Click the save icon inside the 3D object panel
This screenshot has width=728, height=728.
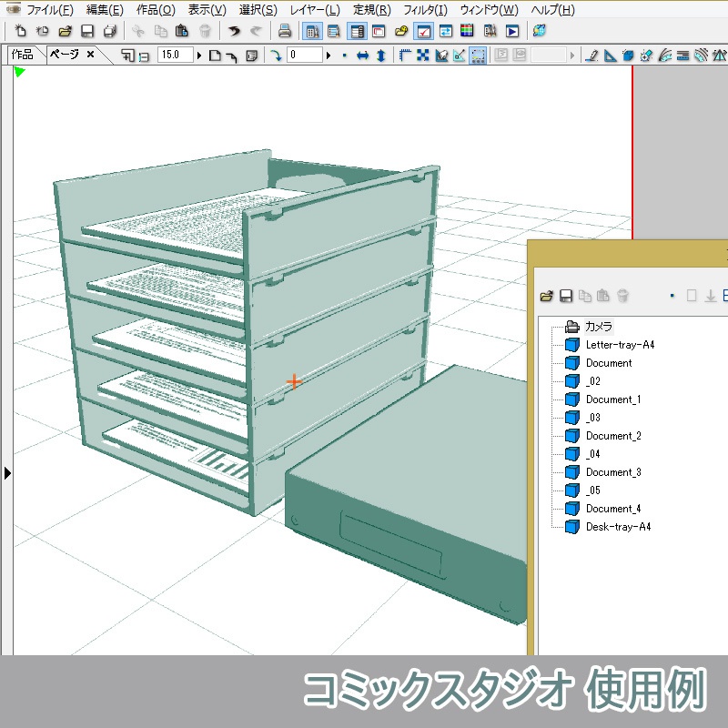(564, 295)
